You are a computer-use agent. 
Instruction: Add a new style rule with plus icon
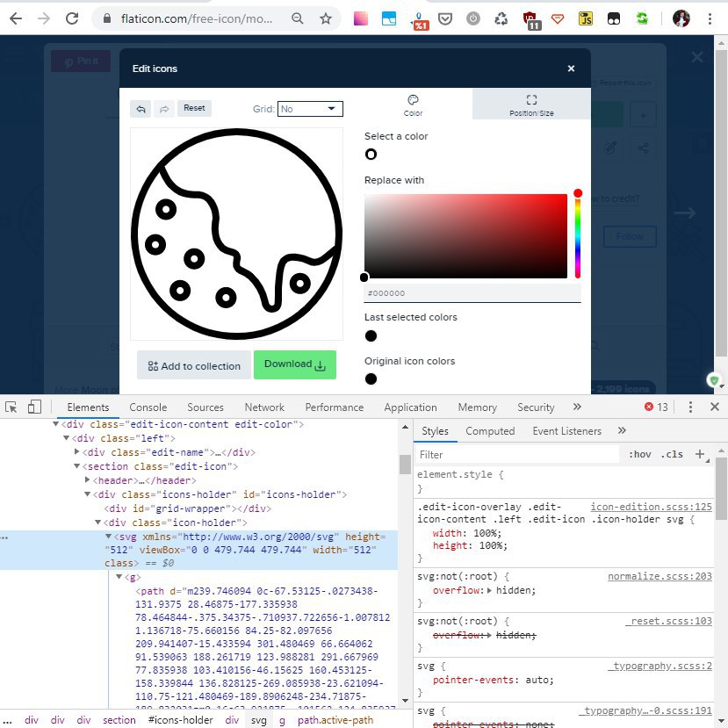(x=700, y=454)
